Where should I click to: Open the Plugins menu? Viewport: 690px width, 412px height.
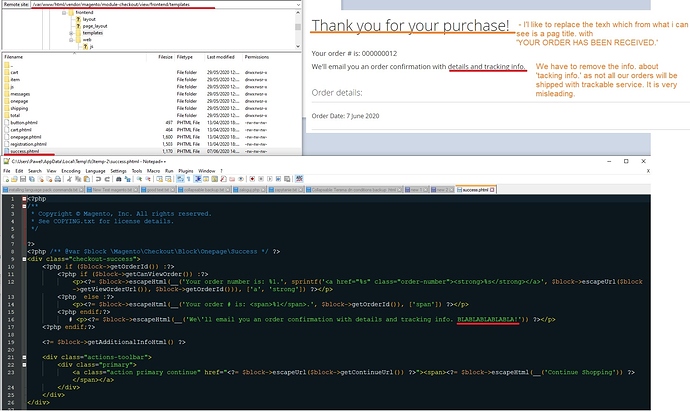pyautogui.click(x=186, y=171)
